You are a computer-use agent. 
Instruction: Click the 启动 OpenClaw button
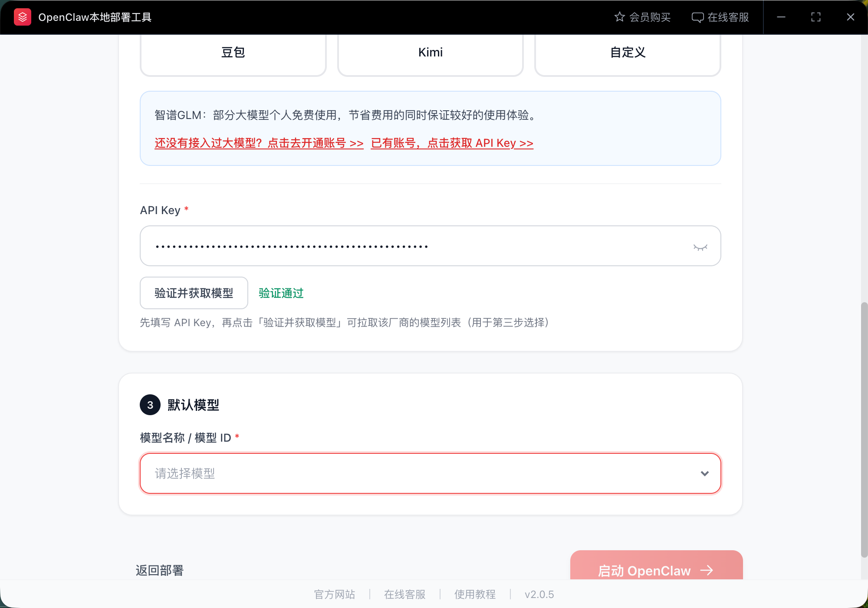(656, 570)
